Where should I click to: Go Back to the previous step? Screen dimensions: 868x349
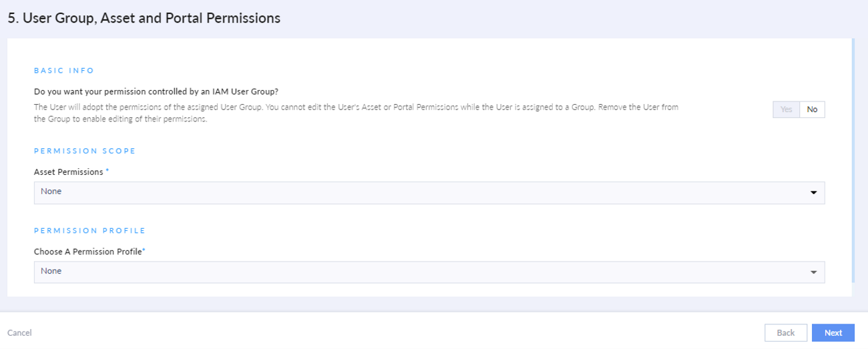pos(785,332)
